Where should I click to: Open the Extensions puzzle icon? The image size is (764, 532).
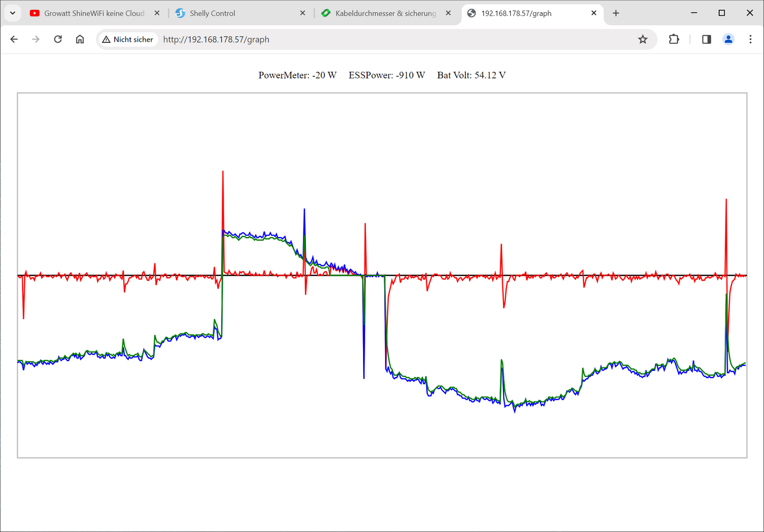[674, 39]
